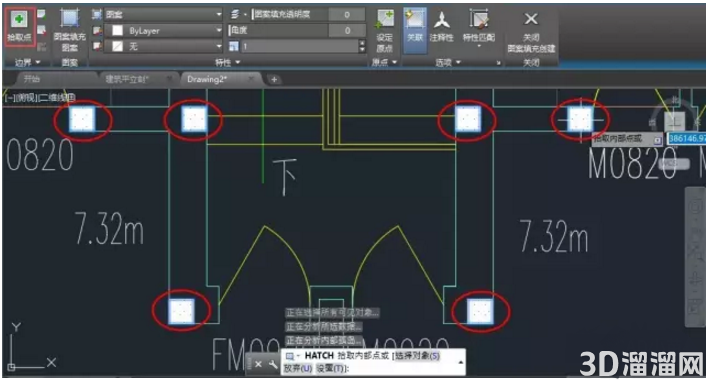Open the ByLayer hatch color dropdown
The height and width of the screenshot is (380, 708).
pos(164,30)
